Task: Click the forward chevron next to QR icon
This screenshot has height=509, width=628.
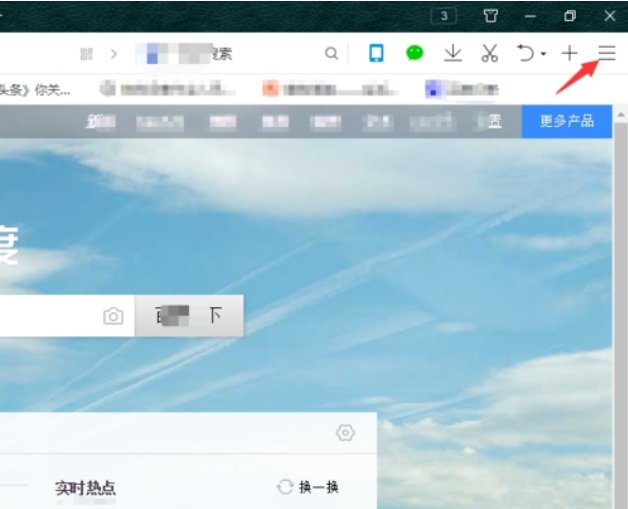Action: 114,54
